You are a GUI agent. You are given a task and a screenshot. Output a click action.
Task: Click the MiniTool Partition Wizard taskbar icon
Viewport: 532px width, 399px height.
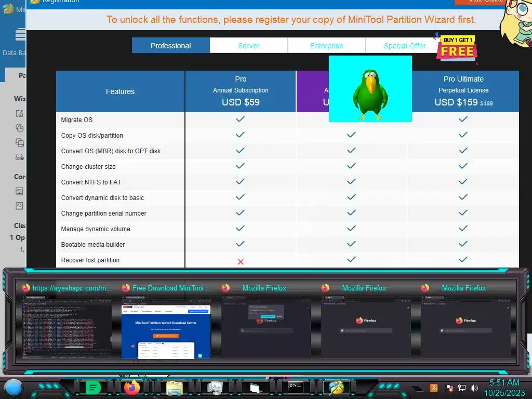pyautogui.click(x=336, y=388)
